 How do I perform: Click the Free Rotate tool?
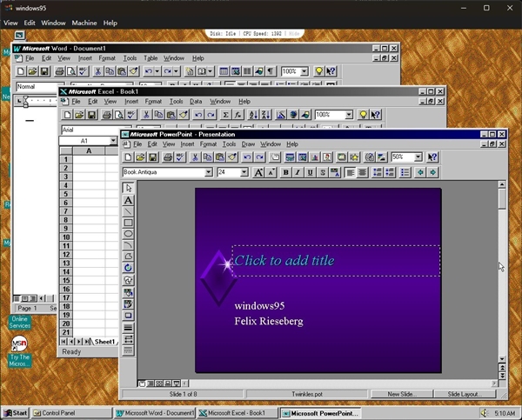click(128, 268)
